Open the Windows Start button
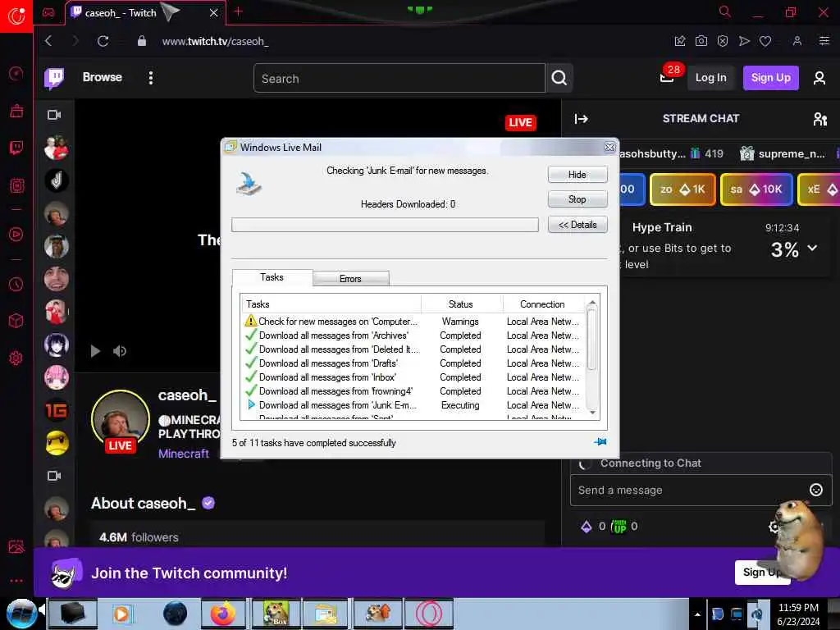Image resolution: width=840 pixels, height=630 pixels. pyautogui.click(x=22, y=614)
